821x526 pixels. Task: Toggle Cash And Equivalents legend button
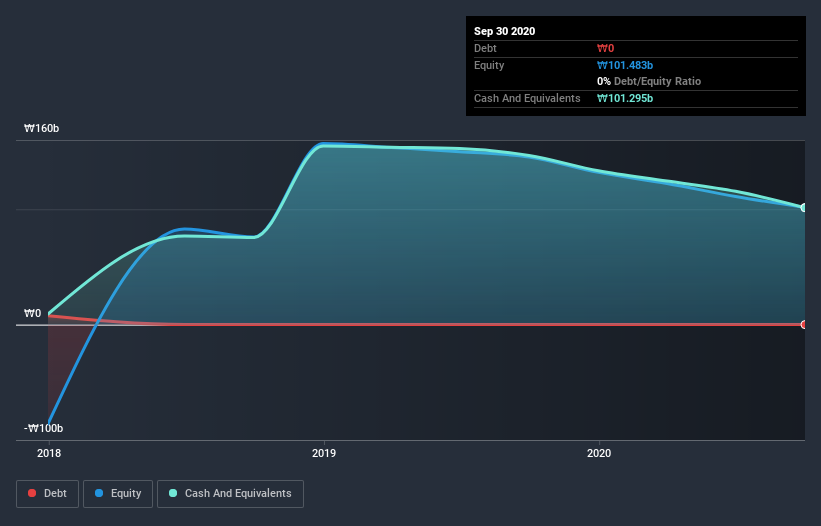(x=230, y=494)
